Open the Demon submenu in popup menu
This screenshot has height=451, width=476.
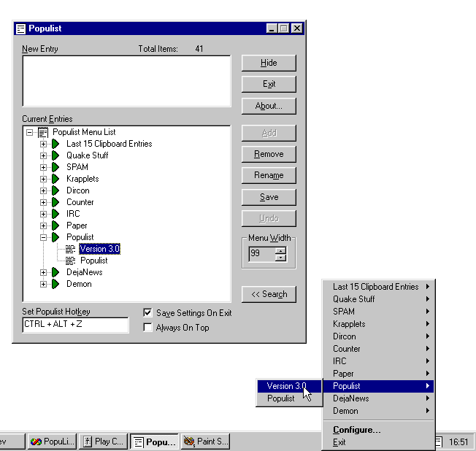[x=379, y=411]
